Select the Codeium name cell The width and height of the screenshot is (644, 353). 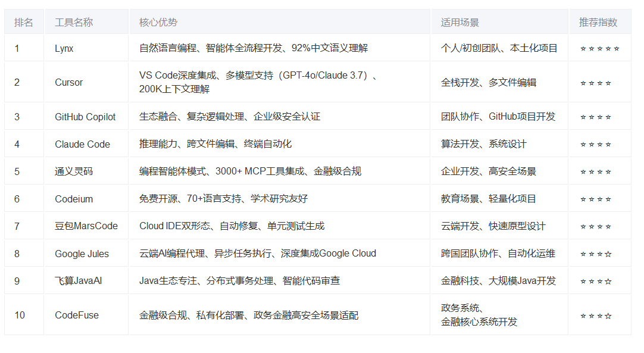point(86,199)
